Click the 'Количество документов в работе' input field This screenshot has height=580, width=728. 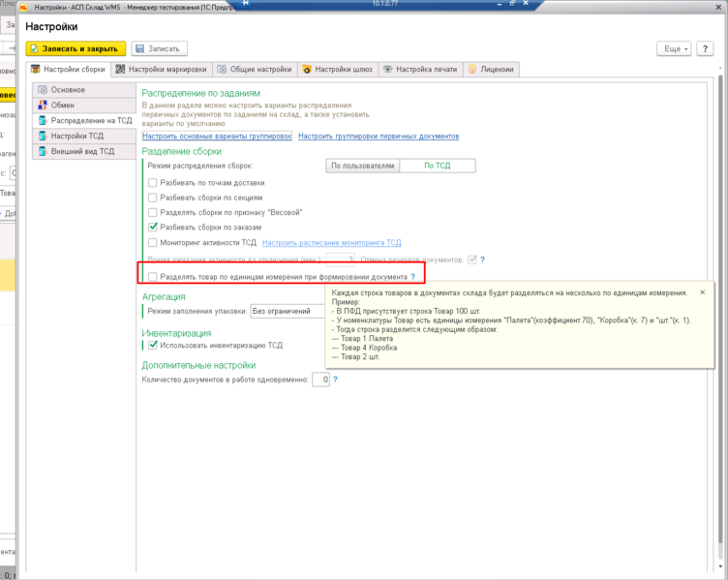click(x=320, y=380)
